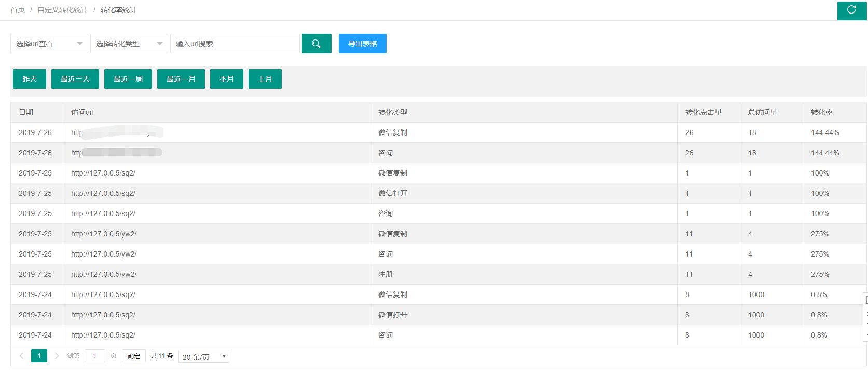Click the page number jump input

click(95, 356)
